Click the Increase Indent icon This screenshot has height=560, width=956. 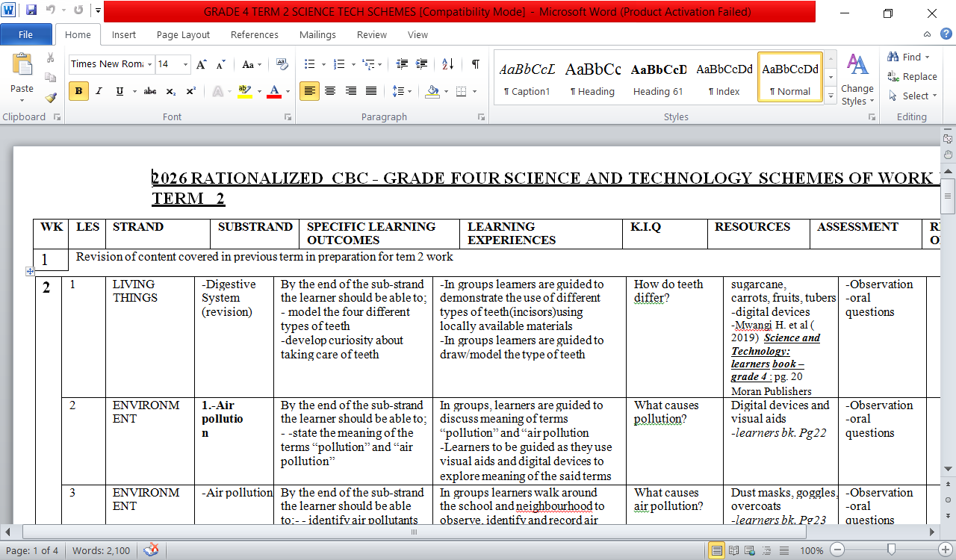[x=422, y=64]
